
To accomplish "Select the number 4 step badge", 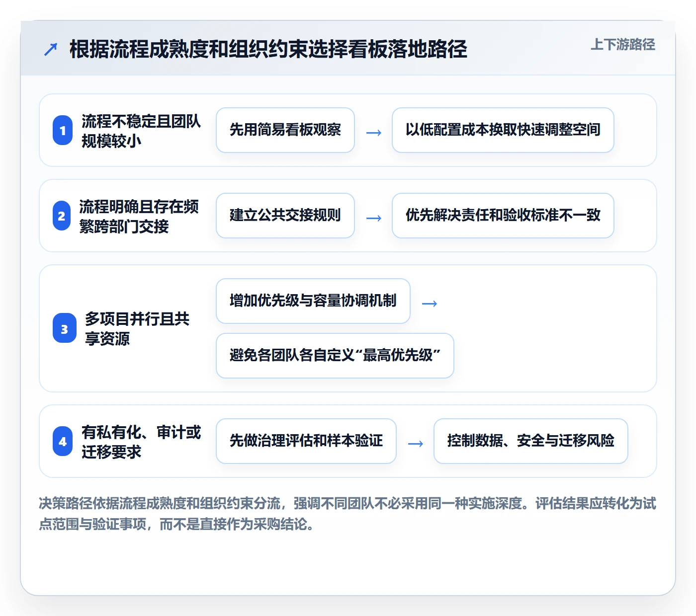I will point(63,441).
